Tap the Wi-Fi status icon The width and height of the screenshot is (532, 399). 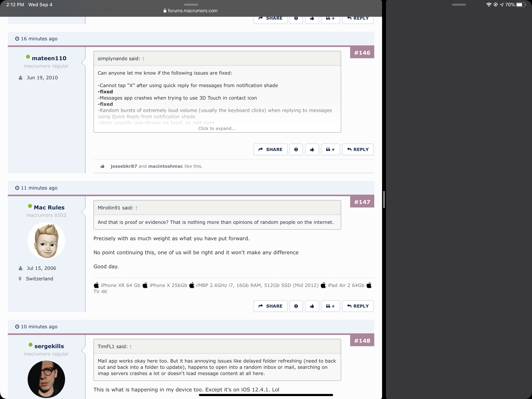click(489, 4)
